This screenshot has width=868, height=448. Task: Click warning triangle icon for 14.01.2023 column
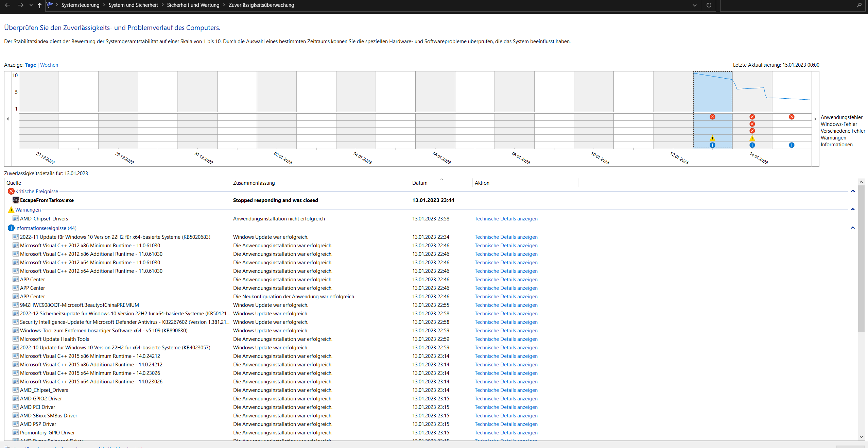[x=752, y=138]
